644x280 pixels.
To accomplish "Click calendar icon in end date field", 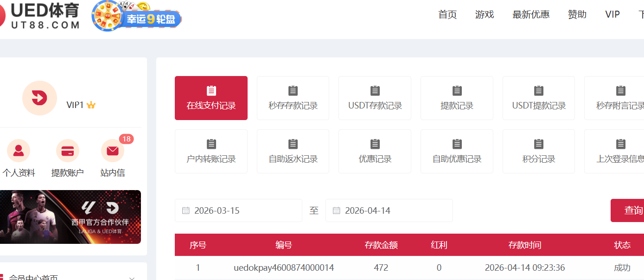I will (337, 210).
